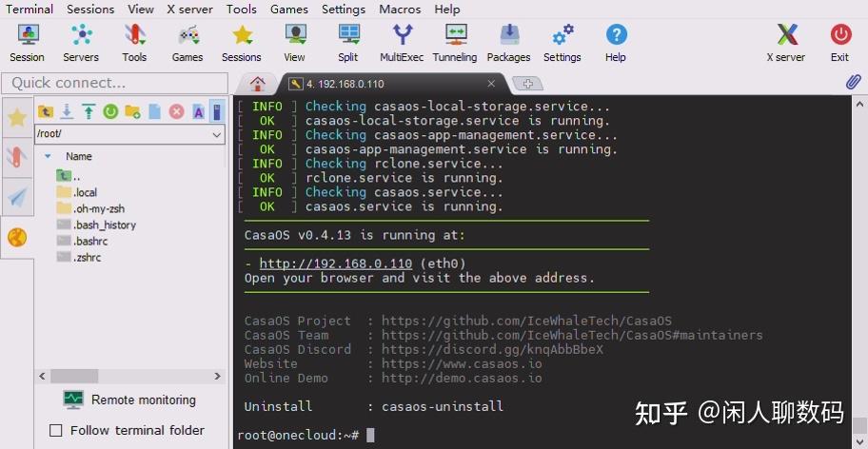Switch to the home tab
Image resolution: width=868 pixels, height=449 pixels.
pos(257,84)
